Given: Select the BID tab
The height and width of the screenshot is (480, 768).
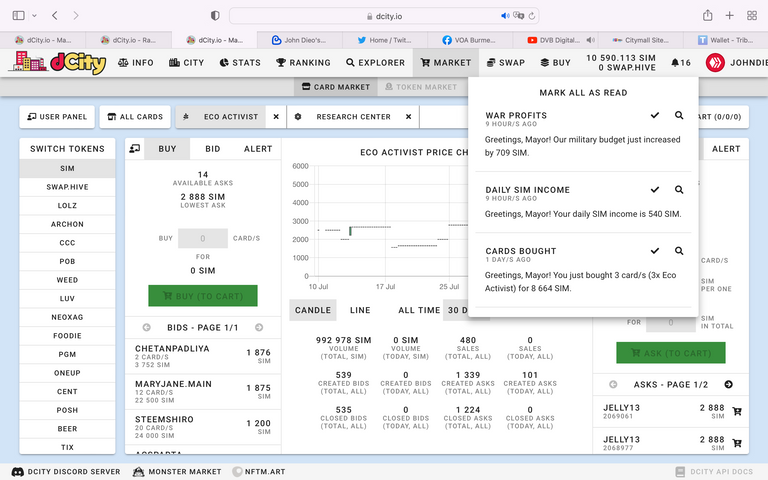Looking at the screenshot, I should pos(213,148).
